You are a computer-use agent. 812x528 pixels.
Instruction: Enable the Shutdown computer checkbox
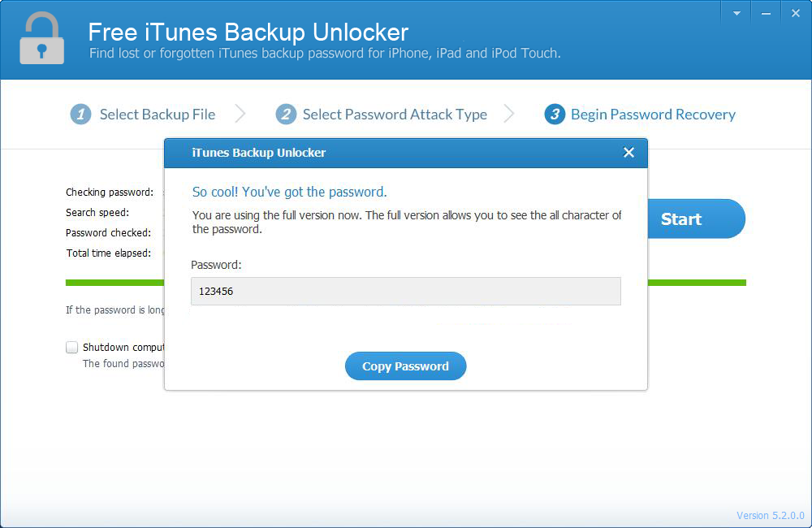pos(72,348)
